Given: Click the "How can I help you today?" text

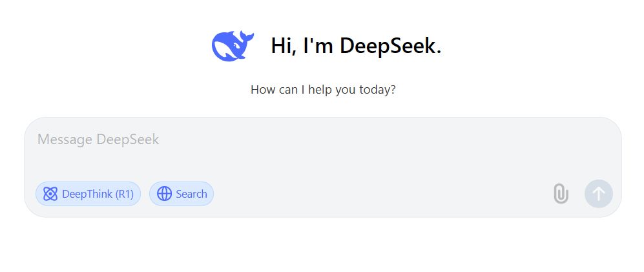Looking at the screenshot, I should 323,90.
